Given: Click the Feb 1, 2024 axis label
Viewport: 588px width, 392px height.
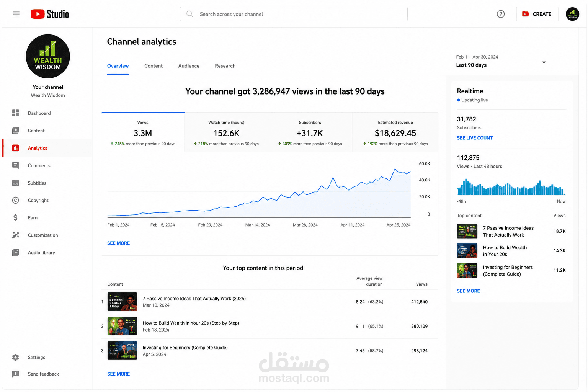Looking at the screenshot, I should click(x=118, y=225).
